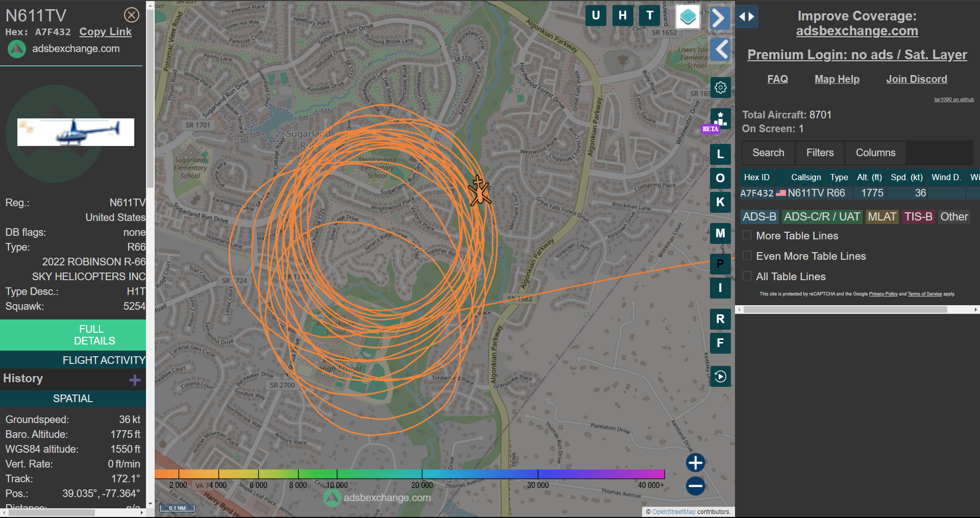
Task: Open the Join Discord link
Action: click(916, 79)
